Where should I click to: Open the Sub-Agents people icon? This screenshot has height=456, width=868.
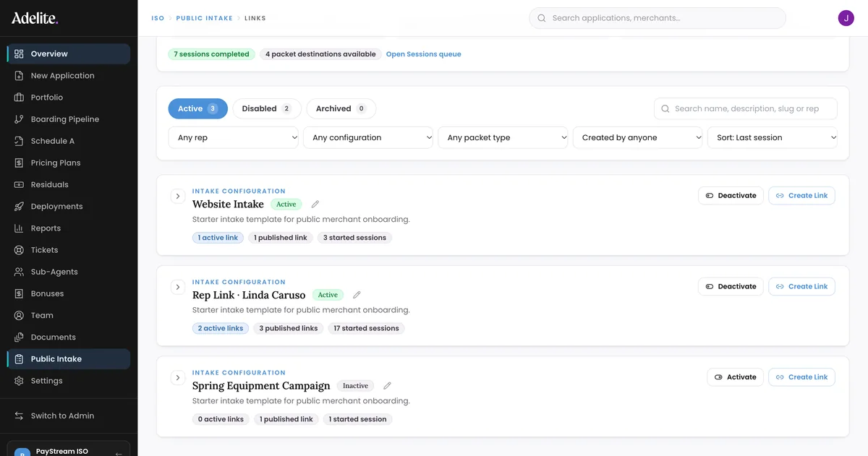coord(19,272)
